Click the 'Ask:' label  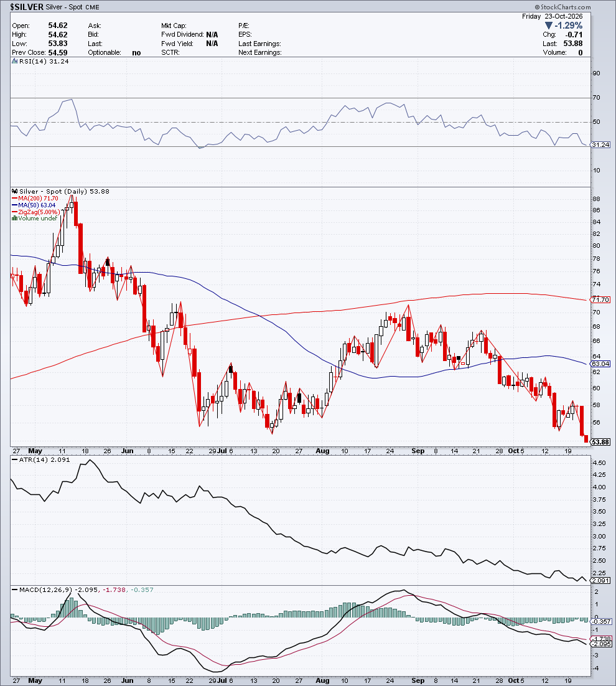(95, 26)
